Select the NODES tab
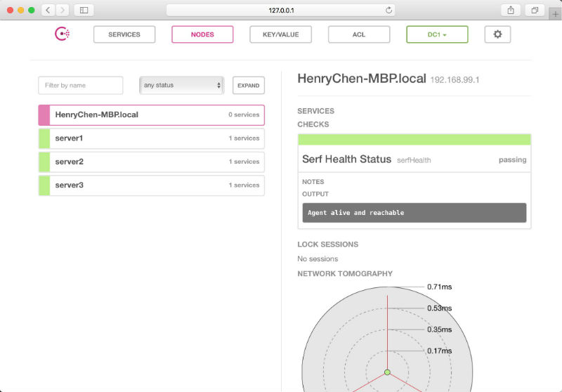 [202, 34]
